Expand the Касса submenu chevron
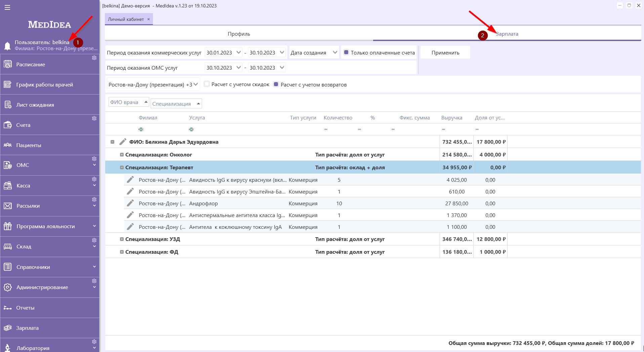This screenshot has height=352, width=644. coord(94,185)
